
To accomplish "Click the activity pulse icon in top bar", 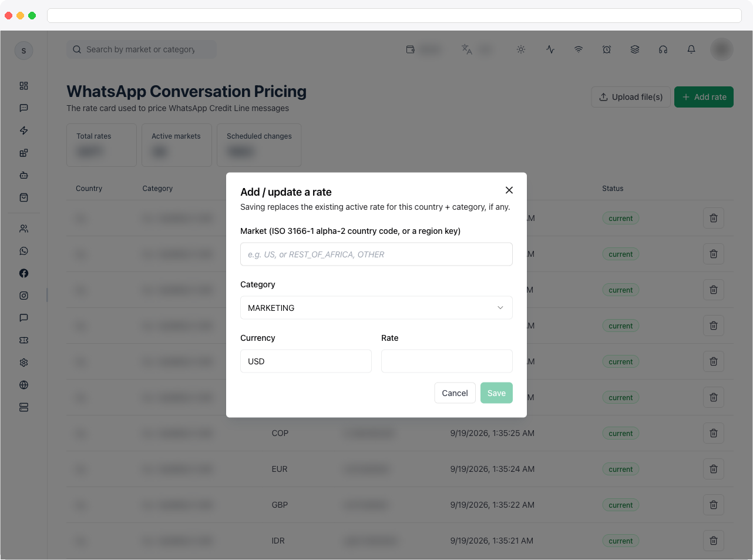I will coord(550,49).
